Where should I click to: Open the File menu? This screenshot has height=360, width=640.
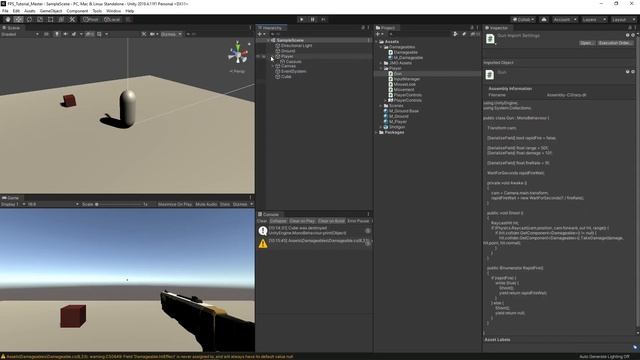[x=5, y=11]
